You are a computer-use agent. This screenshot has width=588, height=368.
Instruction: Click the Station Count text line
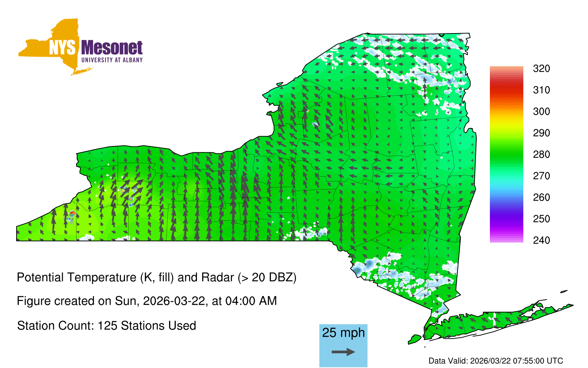pyautogui.click(x=107, y=326)
